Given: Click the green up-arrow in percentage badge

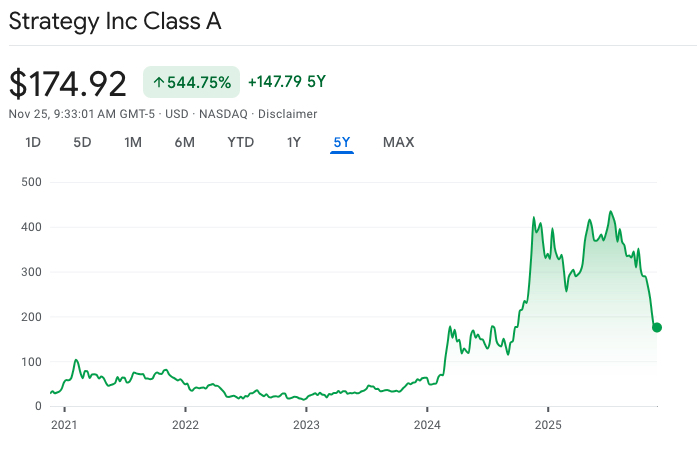Looking at the screenshot, I should pos(158,82).
